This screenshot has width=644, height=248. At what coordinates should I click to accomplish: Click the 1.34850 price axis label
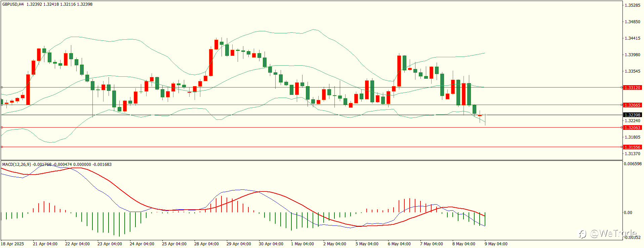click(632, 22)
